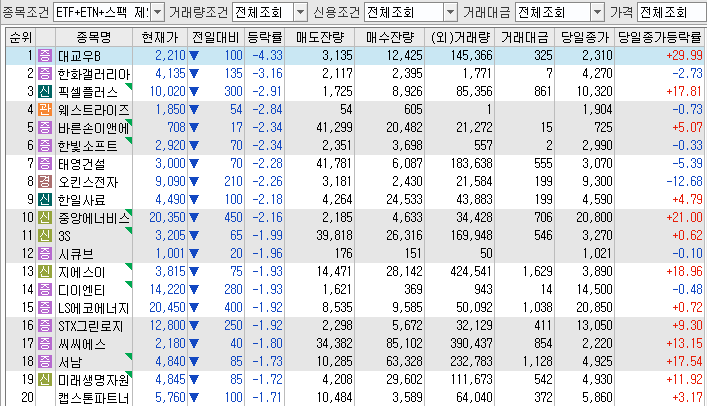Click the 신 badge beside 미래생명자원
This screenshot has width=707, height=406.
pos(45,380)
